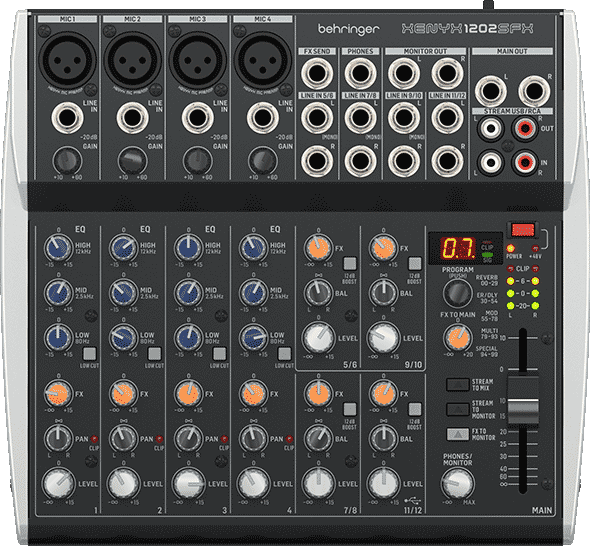Click channel 11/12 BAL knob
The height and width of the screenshot is (550, 590).
[383, 438]
